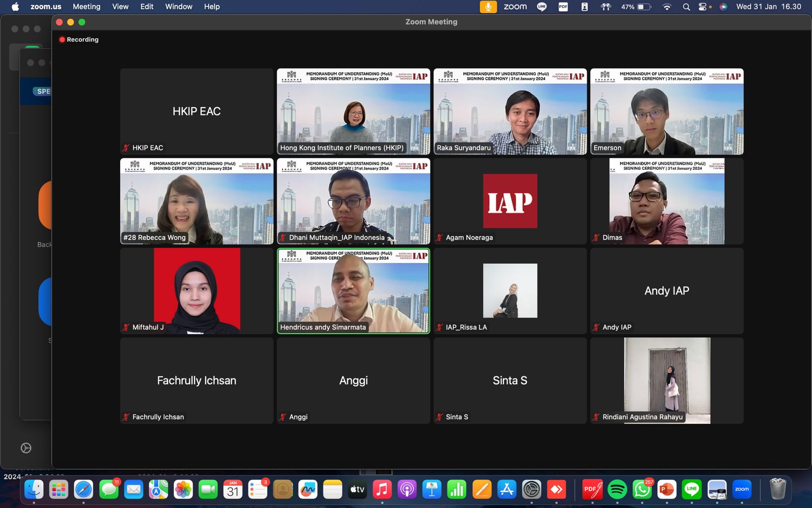Open the View menu

(x=120, y=7)
